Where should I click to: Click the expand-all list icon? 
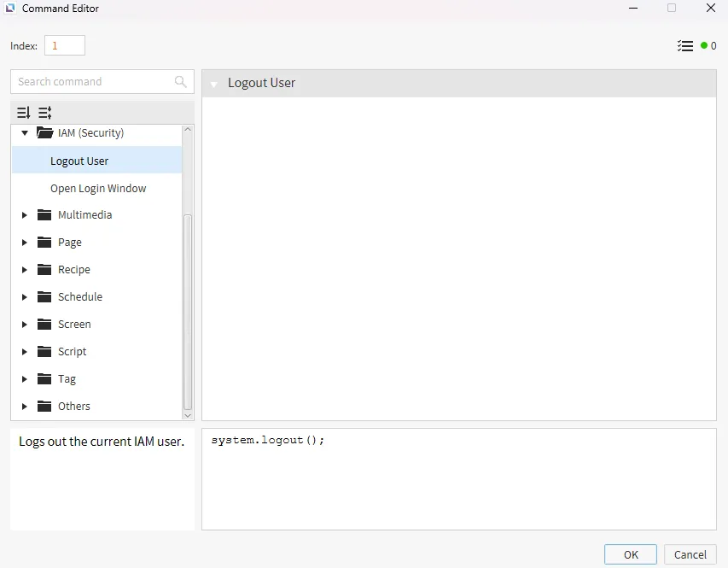point(24,113)
